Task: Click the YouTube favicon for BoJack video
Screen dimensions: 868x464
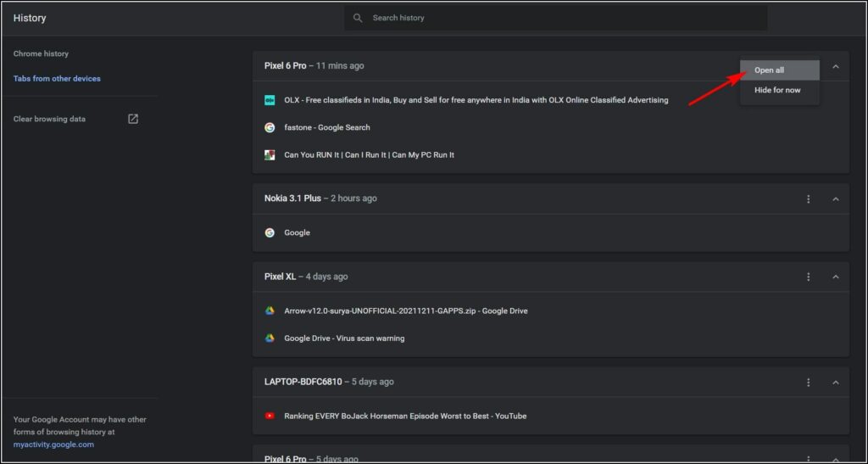Action: tap(270, 416)
